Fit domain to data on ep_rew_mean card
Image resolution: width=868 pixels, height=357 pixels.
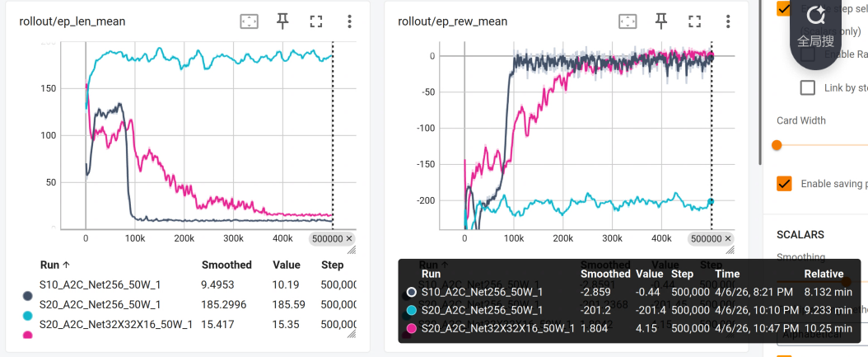628,21
